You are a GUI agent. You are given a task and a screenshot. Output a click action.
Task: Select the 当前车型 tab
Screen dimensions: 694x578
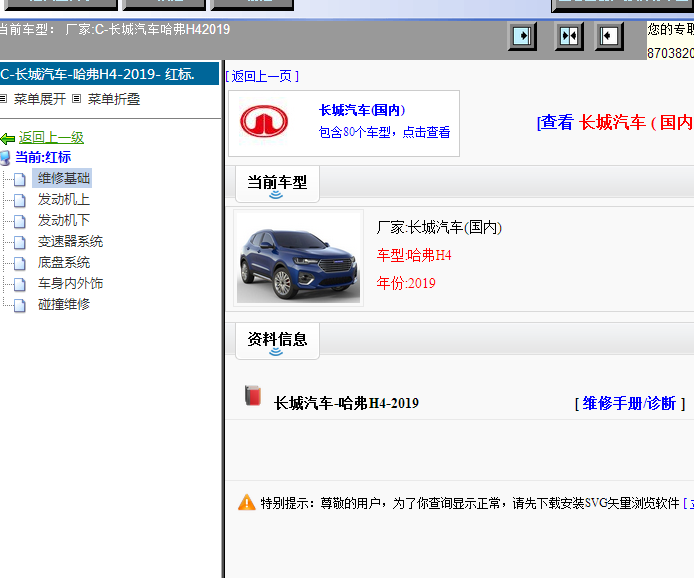(277, 184)
